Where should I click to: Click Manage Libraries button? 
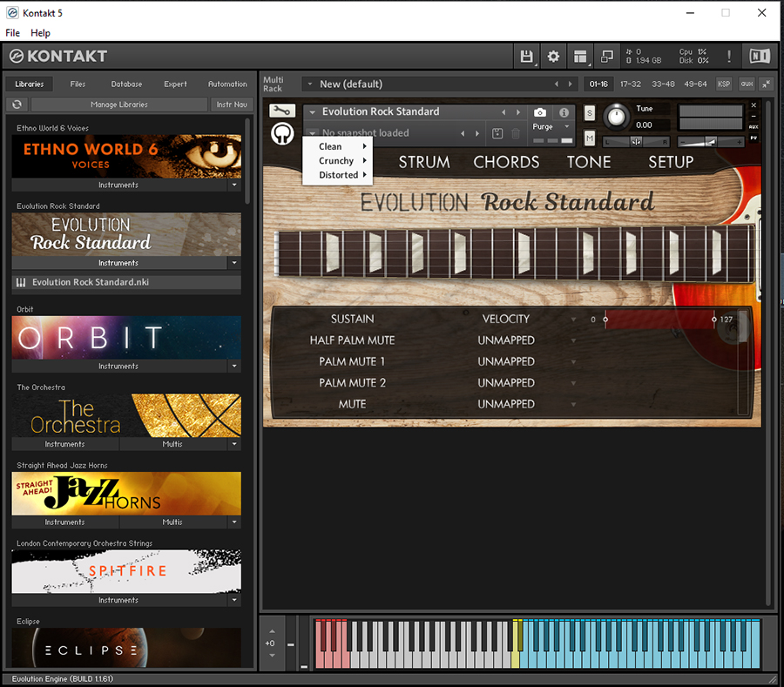[119, 104]
